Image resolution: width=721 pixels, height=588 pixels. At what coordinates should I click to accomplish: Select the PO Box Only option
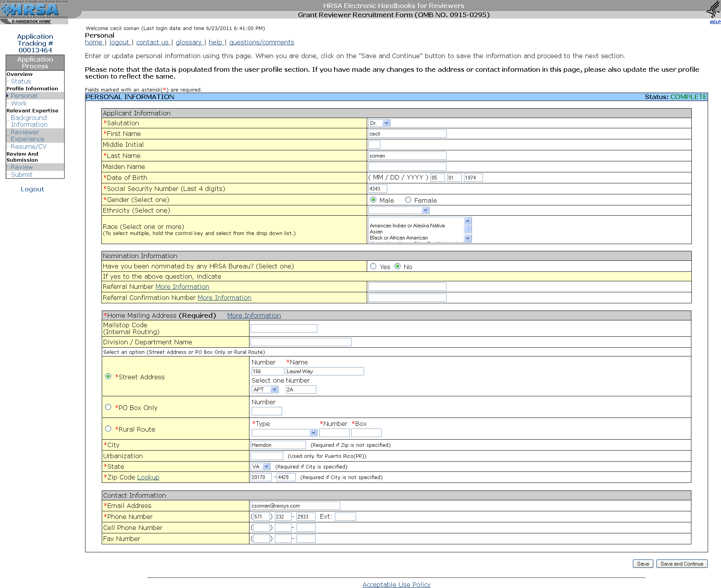[x=108, y=407]
